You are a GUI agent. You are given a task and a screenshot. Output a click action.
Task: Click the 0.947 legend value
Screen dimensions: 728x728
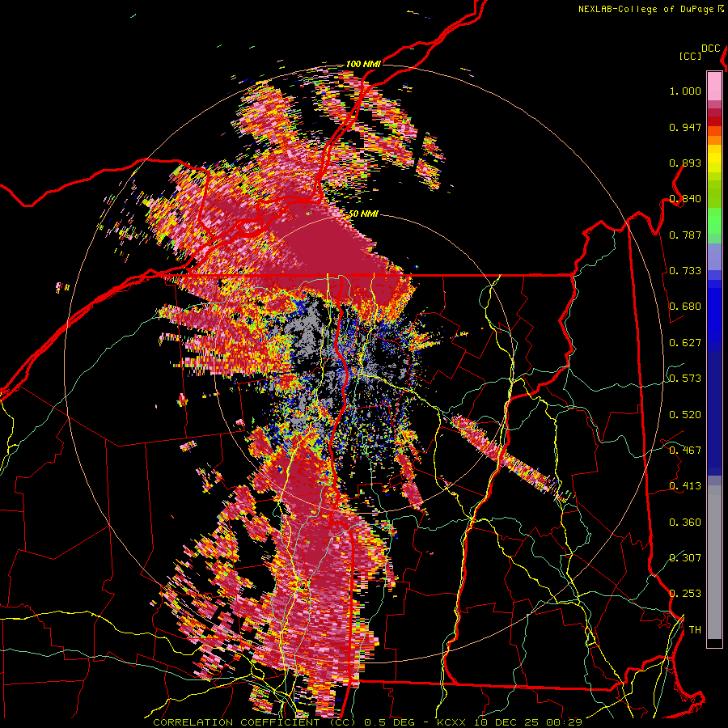[685, 127]
